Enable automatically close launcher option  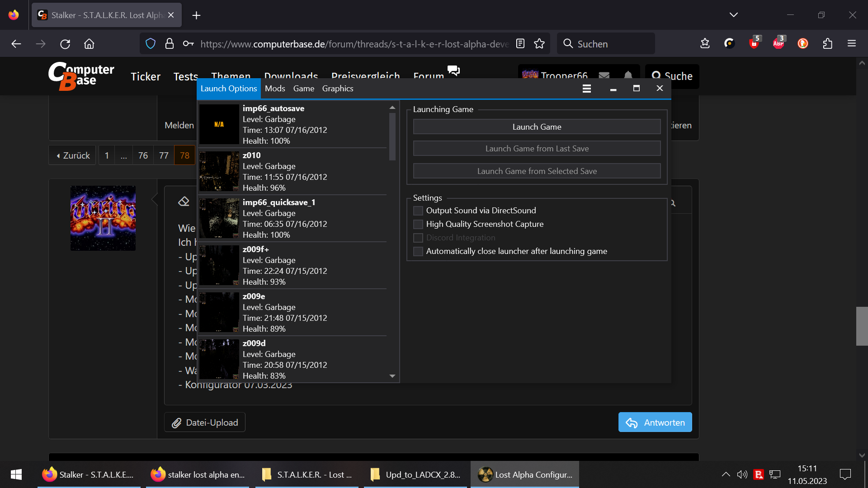point(418,251)
